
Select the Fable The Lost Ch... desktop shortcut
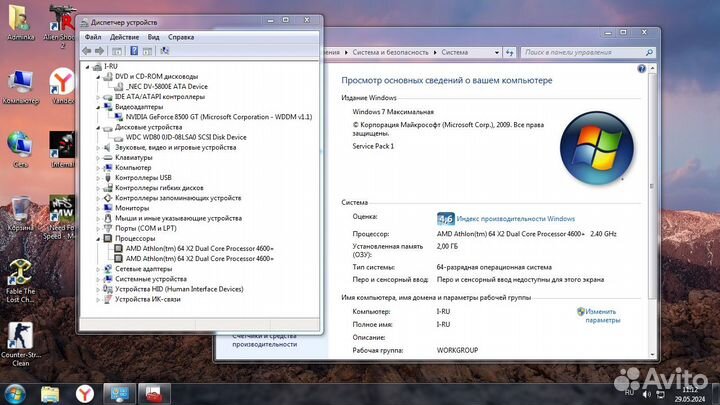click(x=20, y=281)
